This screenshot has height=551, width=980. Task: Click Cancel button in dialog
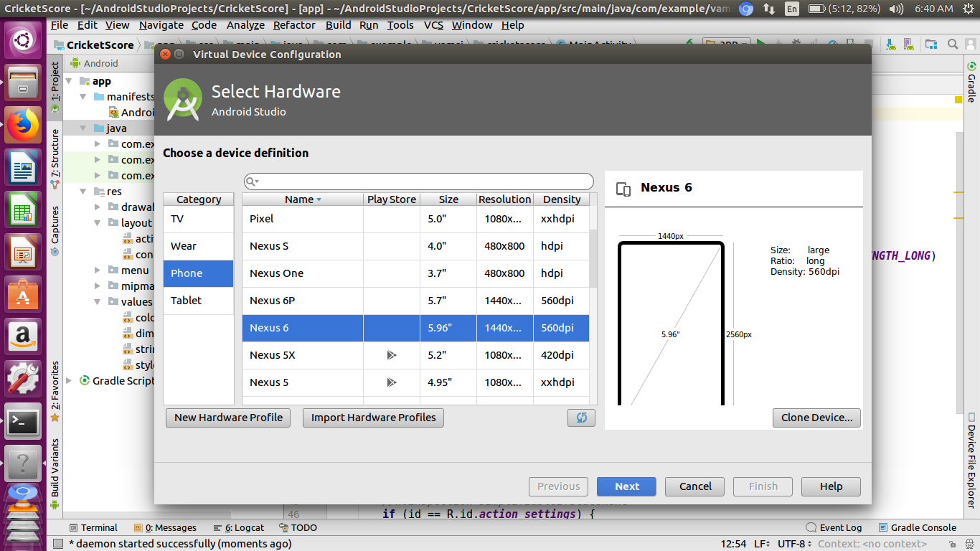[695, 486]
